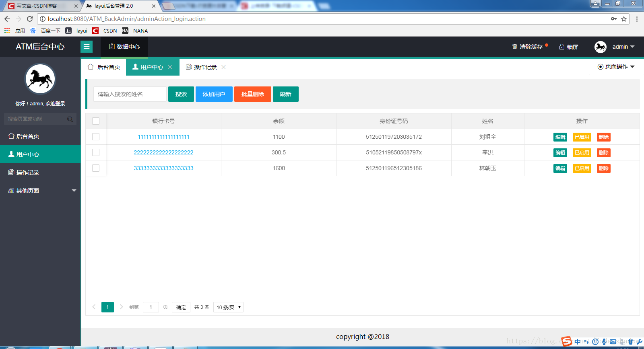Switch to the 后台首页 tab
The height and width of the screenshot is (349, 644).
coord(104,67)
